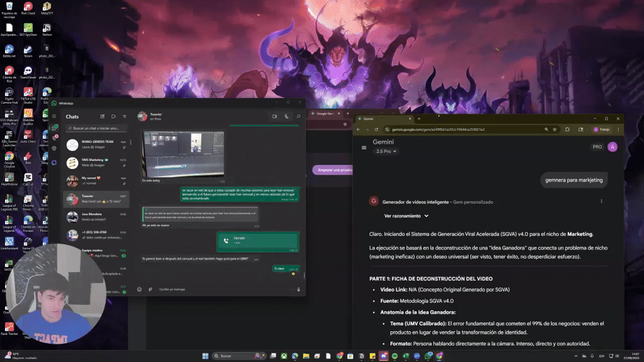This screenshot has height=362, width=644.
Task: Click the PRO badge in Gemini
Action: [597, 147]
